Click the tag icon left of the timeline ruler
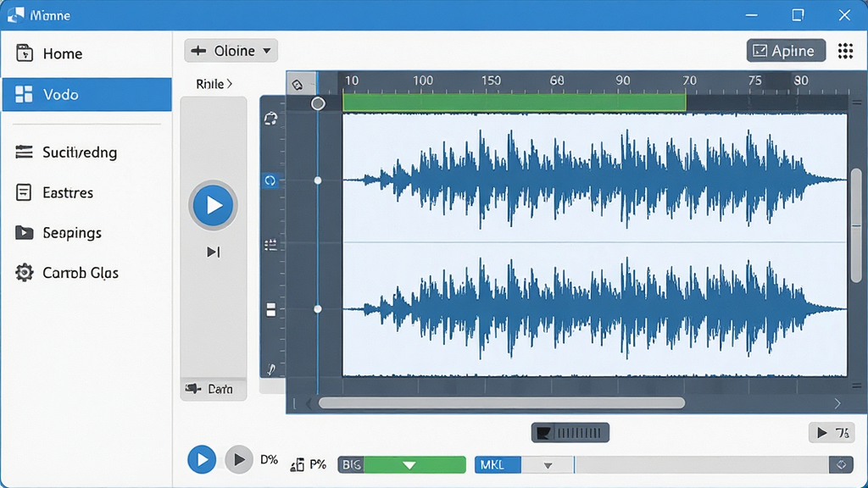This screenshot has width=868, height=488. point(298,85)
